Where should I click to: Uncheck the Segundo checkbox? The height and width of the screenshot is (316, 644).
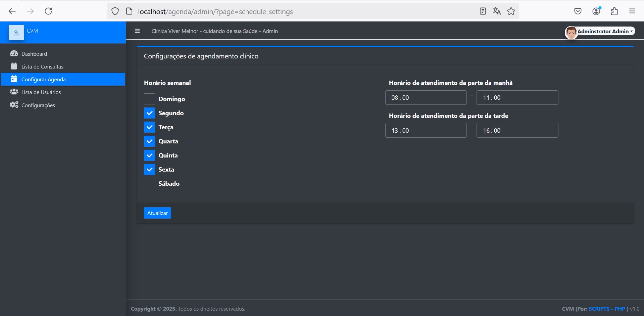tap(149, 113)
